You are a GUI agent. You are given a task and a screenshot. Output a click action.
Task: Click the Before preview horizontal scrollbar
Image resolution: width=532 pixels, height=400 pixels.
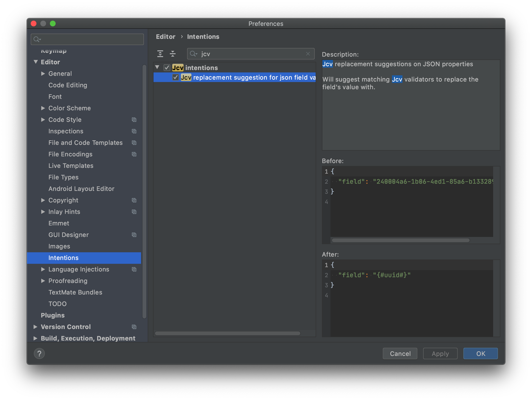click(401, 240)
